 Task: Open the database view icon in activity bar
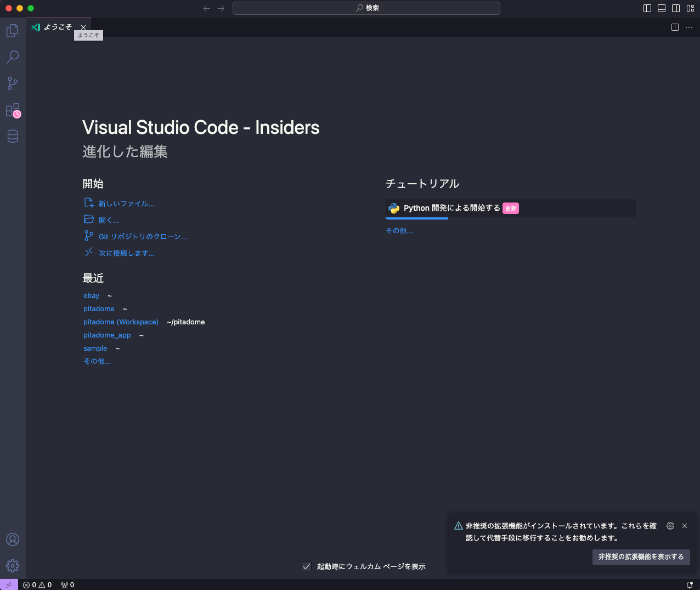click(13, 136)
